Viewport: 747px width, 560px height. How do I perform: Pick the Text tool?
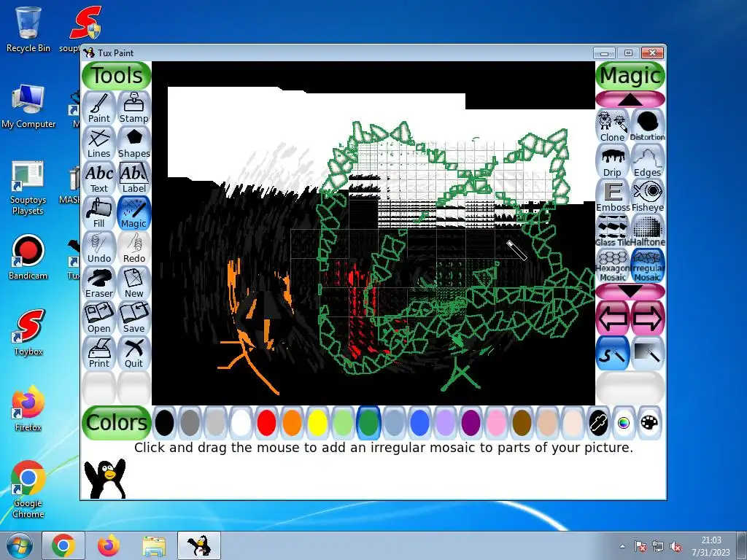(99, 178)
